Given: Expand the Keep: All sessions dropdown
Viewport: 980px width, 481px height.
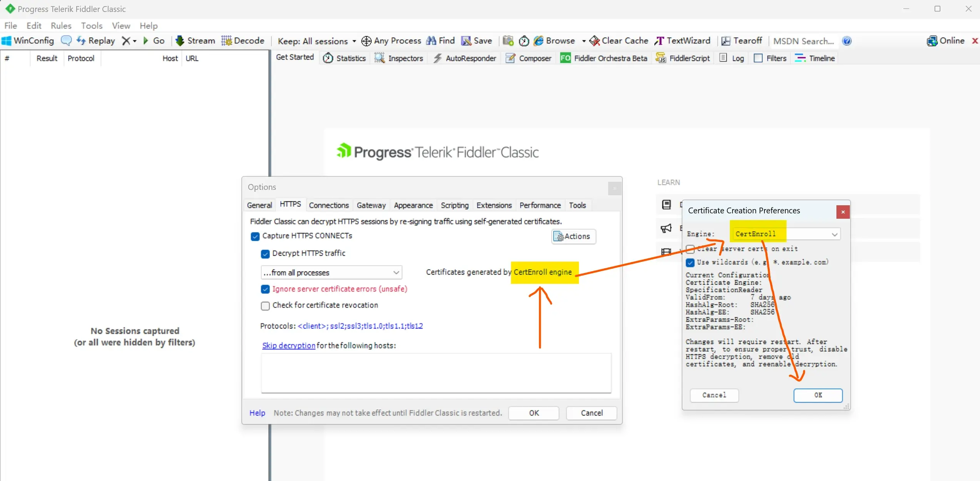Looking at the screenshot, I should point(354,41).
